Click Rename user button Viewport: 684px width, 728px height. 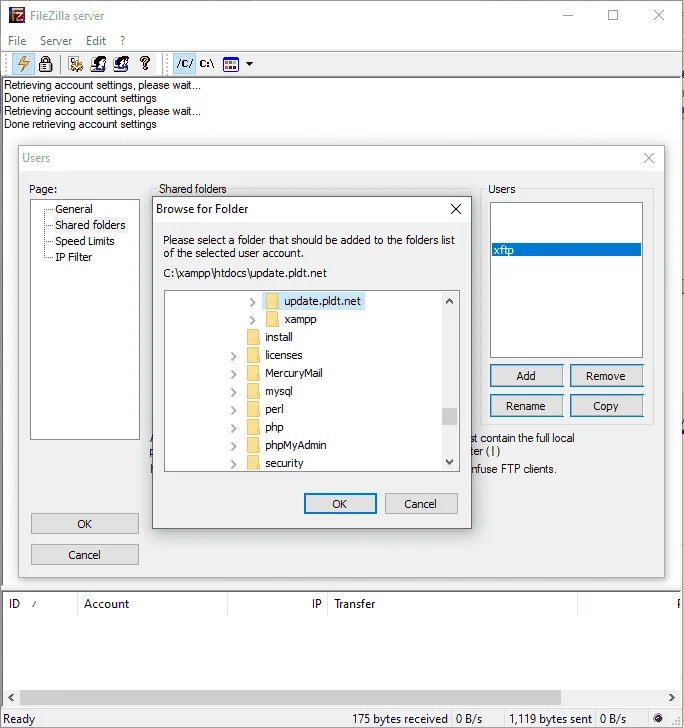click(x=526, y=406)
